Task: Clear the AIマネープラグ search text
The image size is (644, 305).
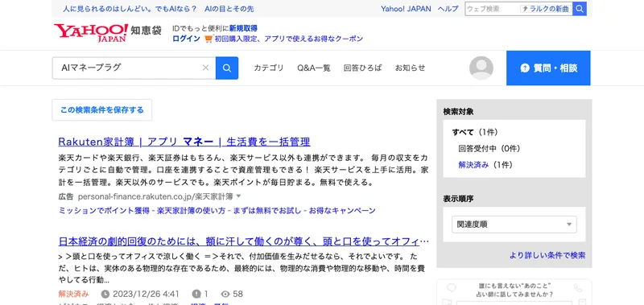Action: pos(206,68)
